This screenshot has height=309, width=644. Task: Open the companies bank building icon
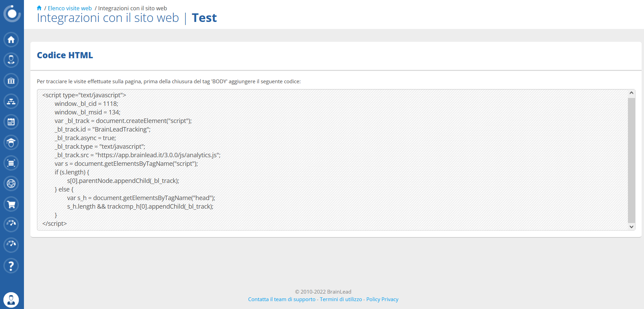(11, 81)
